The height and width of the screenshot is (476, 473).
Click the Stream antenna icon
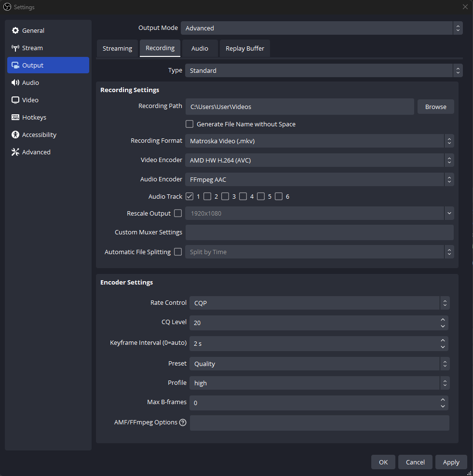pos(15,48)
